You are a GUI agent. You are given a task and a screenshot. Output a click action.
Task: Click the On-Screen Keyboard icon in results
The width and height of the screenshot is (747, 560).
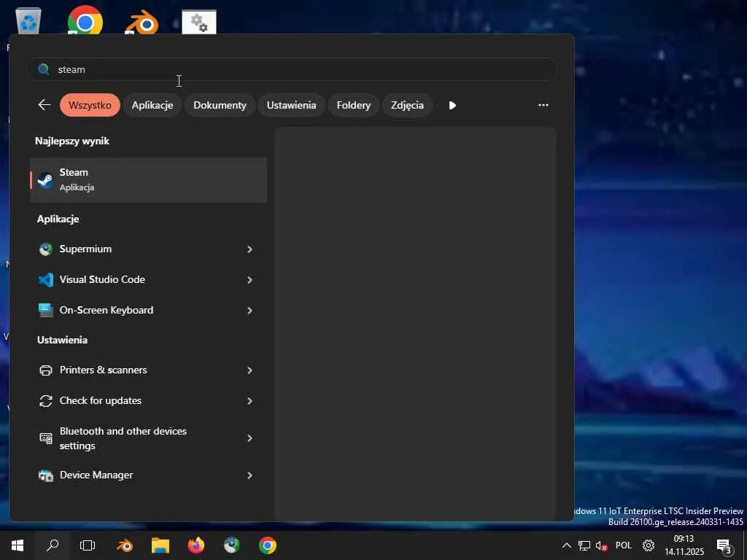pyautogui.click(x=46, y=310)
